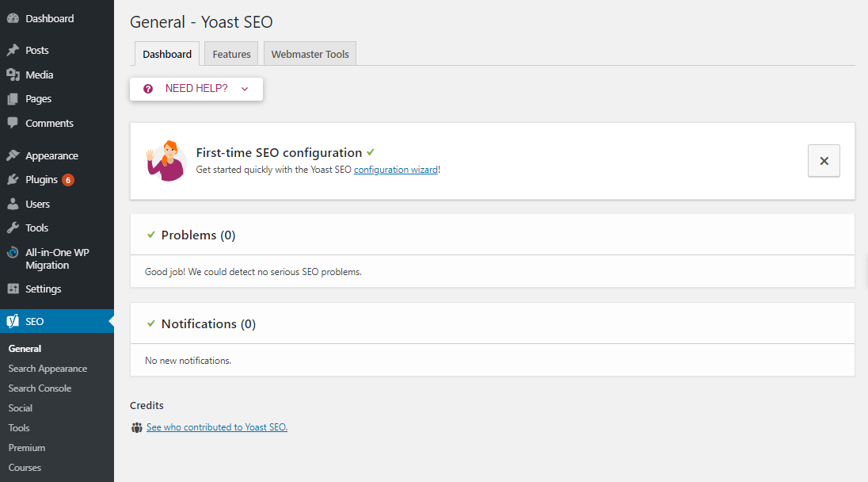Click the contributors group icon under Credits
The height and width of the screenshot is (482, 868).
click(137, 427)
